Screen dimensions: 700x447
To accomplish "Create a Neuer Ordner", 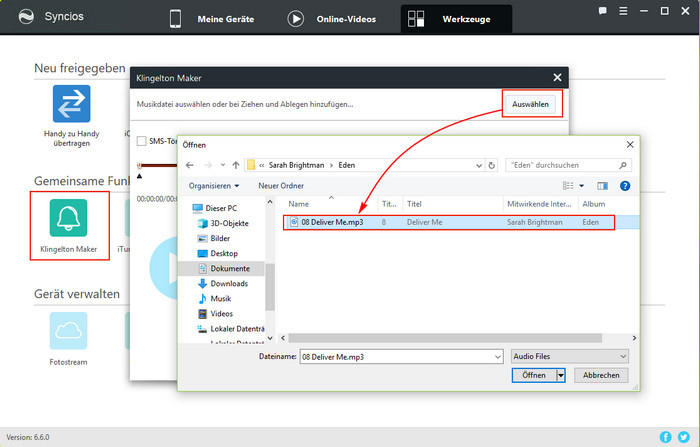I will 281,186.
